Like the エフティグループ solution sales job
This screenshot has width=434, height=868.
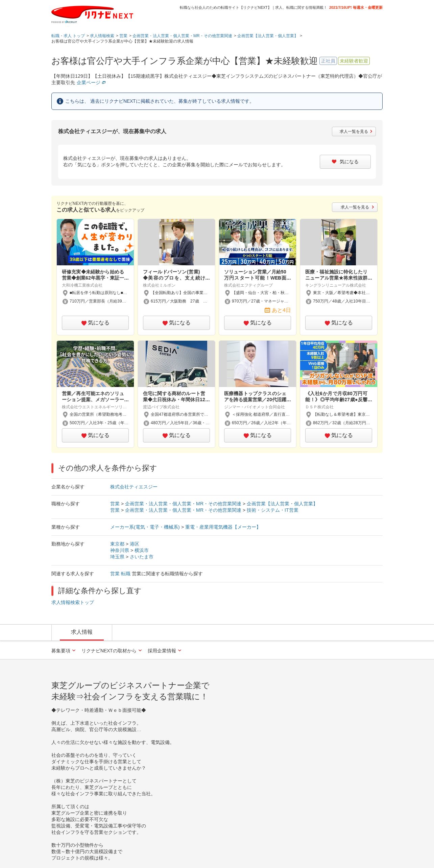tap(258, 323)
